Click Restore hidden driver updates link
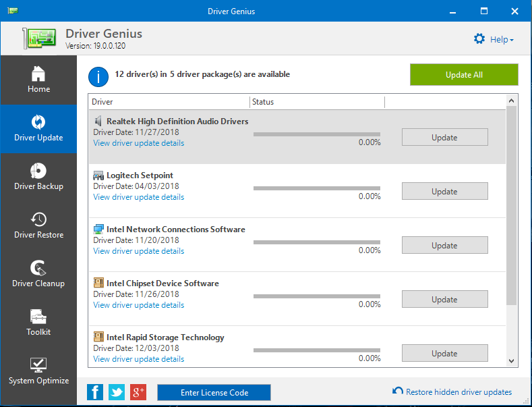This screenshot has height=407, width=532. 459,392
